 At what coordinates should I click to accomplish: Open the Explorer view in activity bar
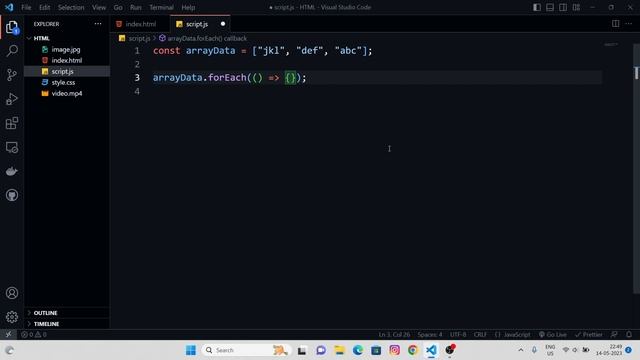pyautogui.click(x=12, y=27)
